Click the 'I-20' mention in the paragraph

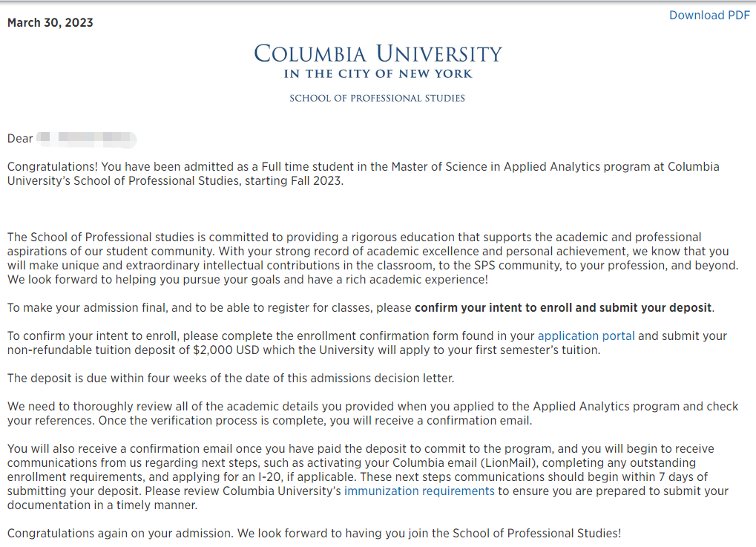267,477
